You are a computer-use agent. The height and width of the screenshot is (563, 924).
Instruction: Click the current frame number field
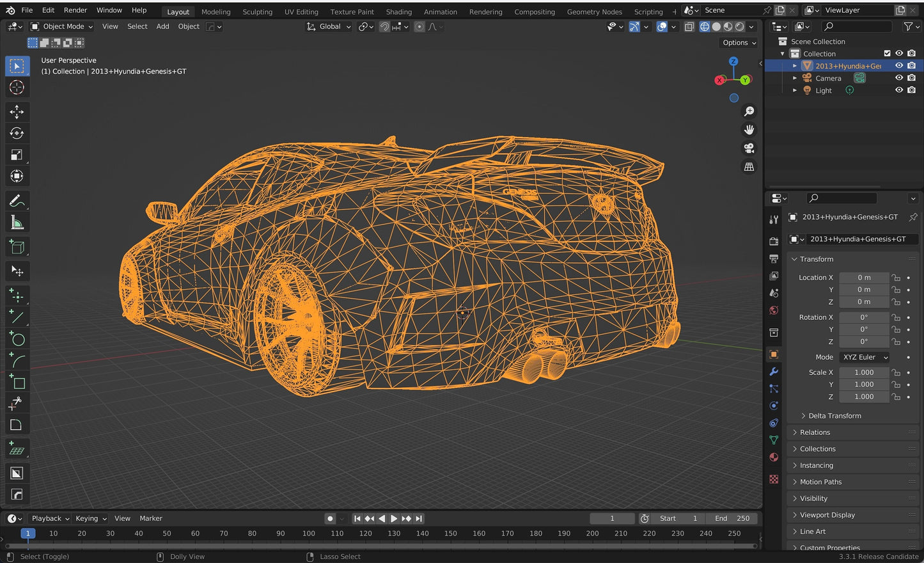click(611, 518)
